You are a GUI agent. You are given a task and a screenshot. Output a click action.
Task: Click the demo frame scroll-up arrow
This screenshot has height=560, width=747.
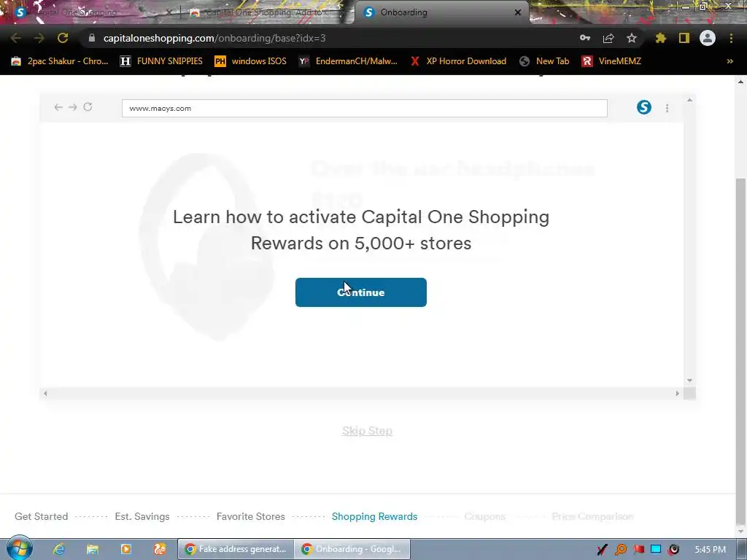tap(689, 100)
